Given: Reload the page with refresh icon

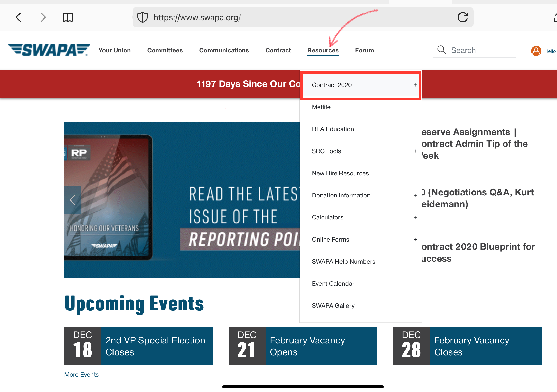Looking at the screenshot, I should pos(462,17).
